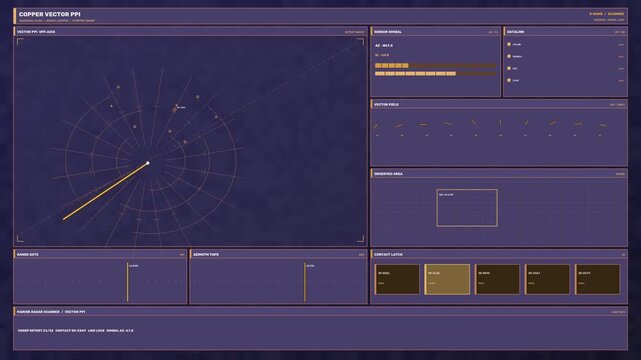This screenshot has width=641, height=360.
Task: Select the SK-CAST contact latch card
Action: [x=547, y=279]
